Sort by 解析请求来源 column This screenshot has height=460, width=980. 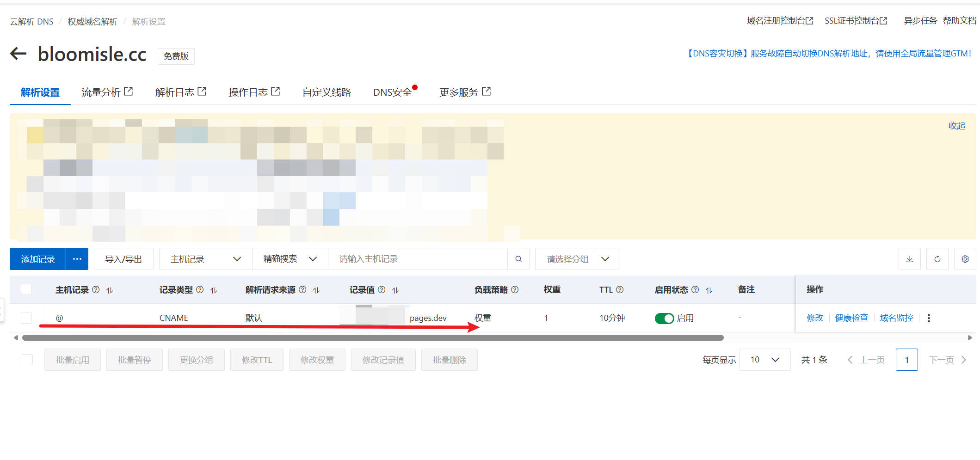click(x=316, y=290)
